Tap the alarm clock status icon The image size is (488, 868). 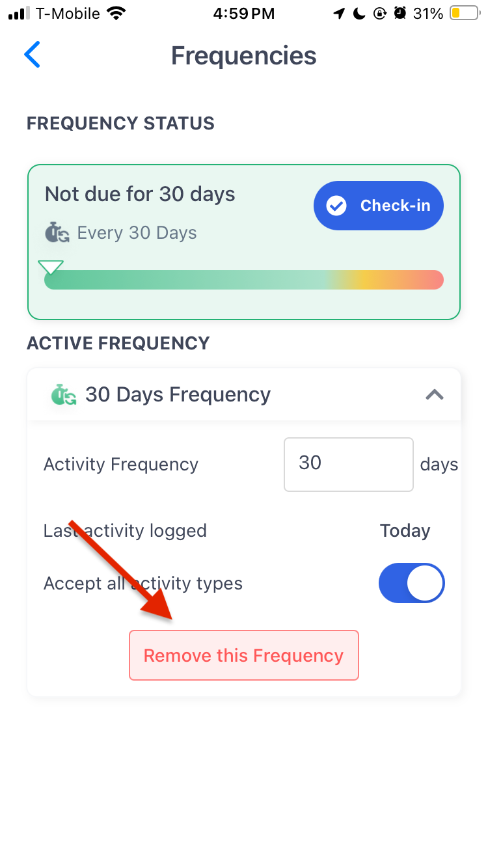[x=401, y=13]
